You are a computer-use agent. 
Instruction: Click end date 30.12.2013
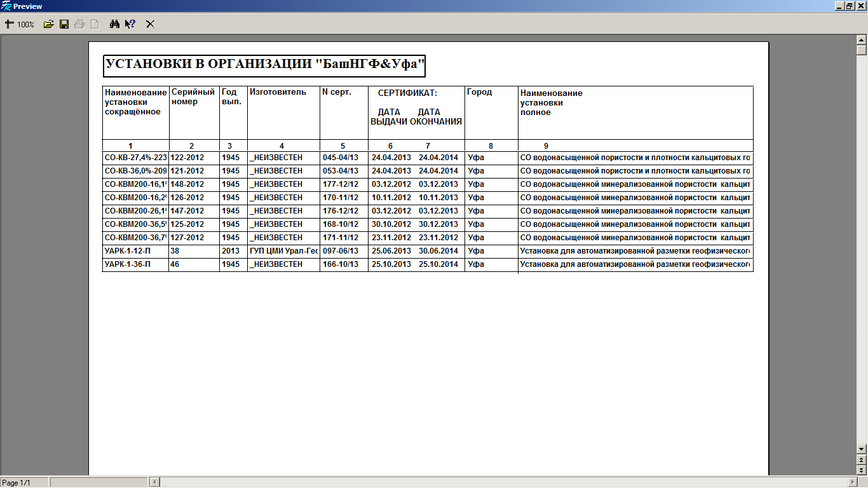(438, 224)
